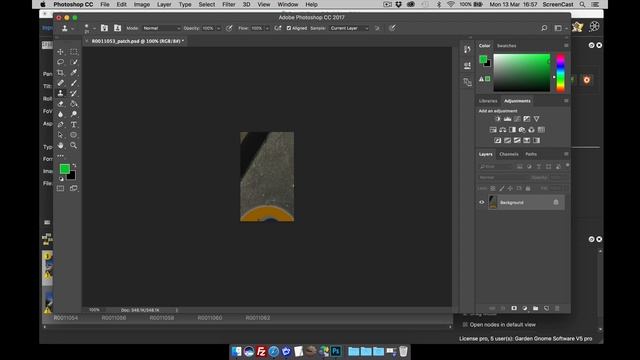Enable airbrush-style build-up effects
Image resolution: width=640 pixels, height=360 pixels.
pyautogui.click(x=278, y=28)
